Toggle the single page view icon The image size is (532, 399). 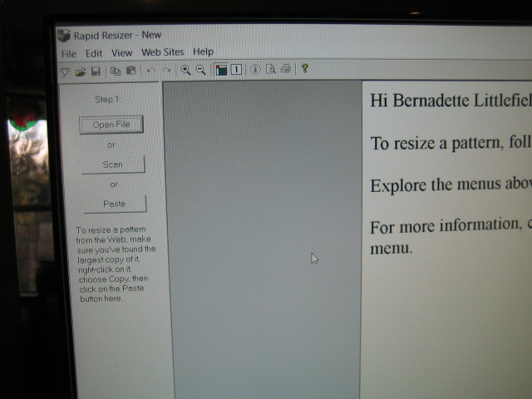click(236, 70)
